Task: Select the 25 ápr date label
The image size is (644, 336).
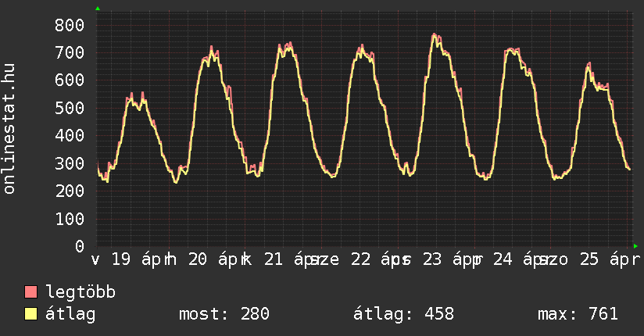Action: [607, 259]
